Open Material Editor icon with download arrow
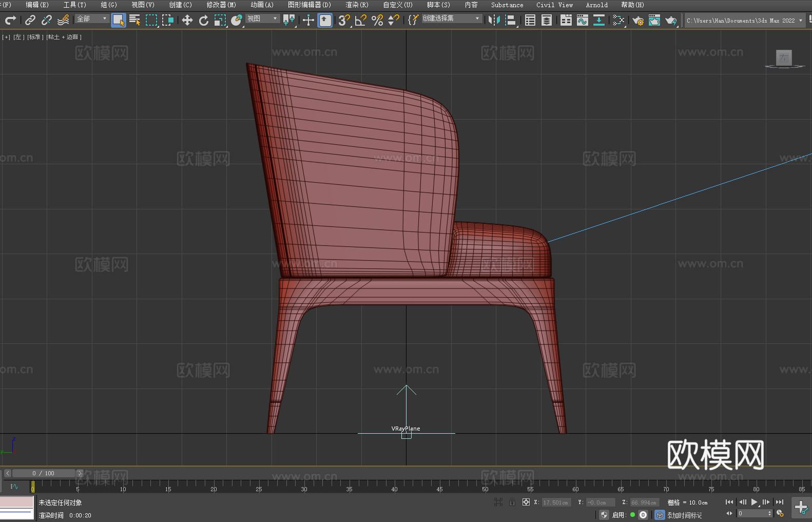 click(599, 20)
